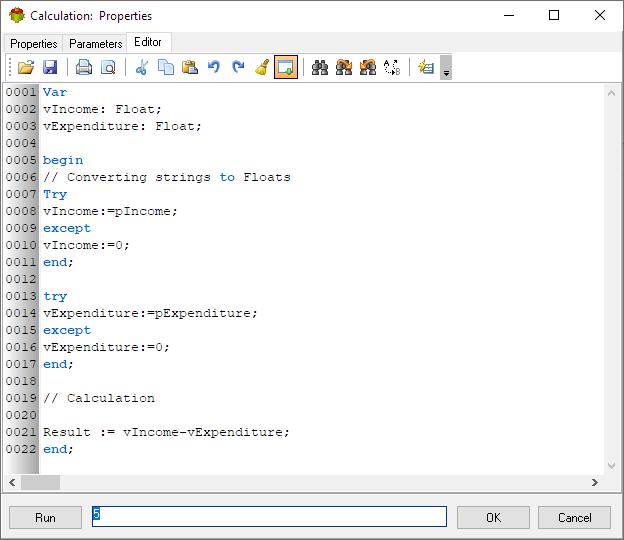Redo the last undone edit
The image size is (624, 540).
click(x=238, y=67)
